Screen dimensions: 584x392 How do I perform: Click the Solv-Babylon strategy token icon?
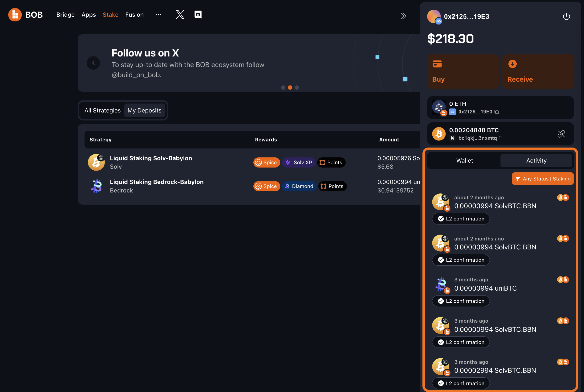pos(96,162)
